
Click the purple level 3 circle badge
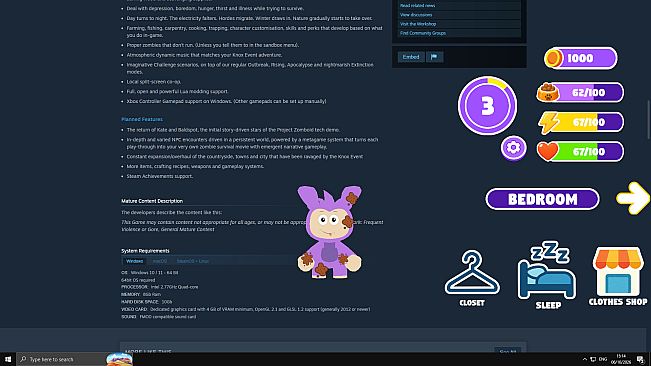click(x=487, y=105)
